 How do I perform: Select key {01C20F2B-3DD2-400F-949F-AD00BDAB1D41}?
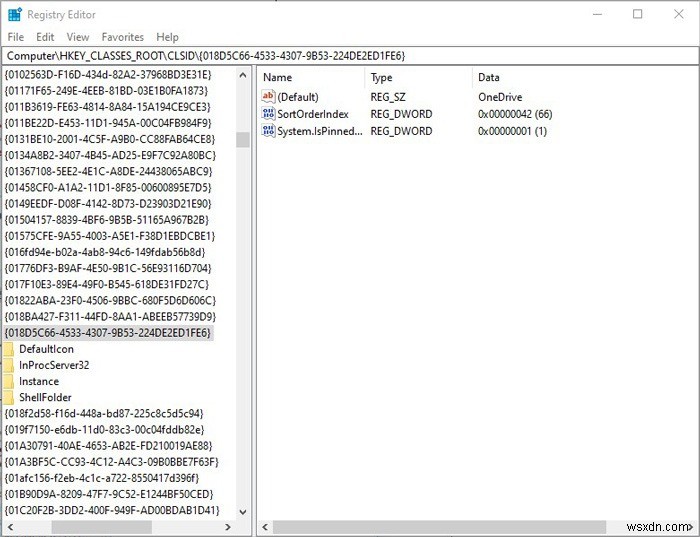coord(112,510)
